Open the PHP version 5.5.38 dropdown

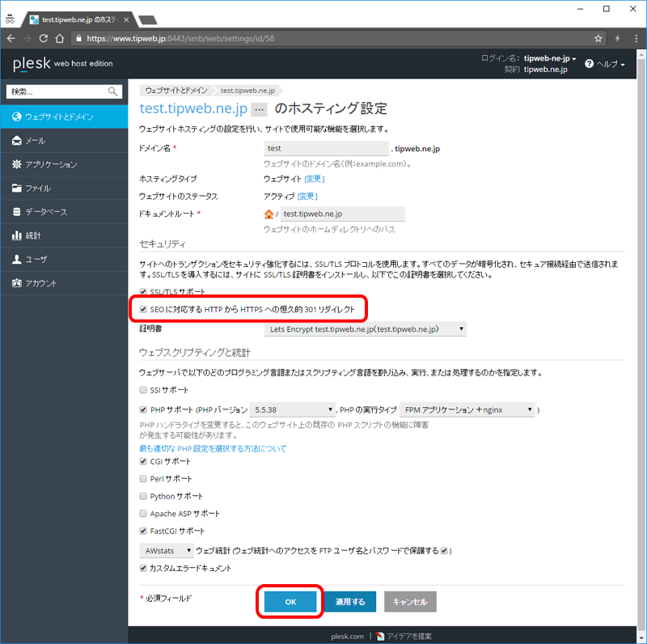[292, 409]
